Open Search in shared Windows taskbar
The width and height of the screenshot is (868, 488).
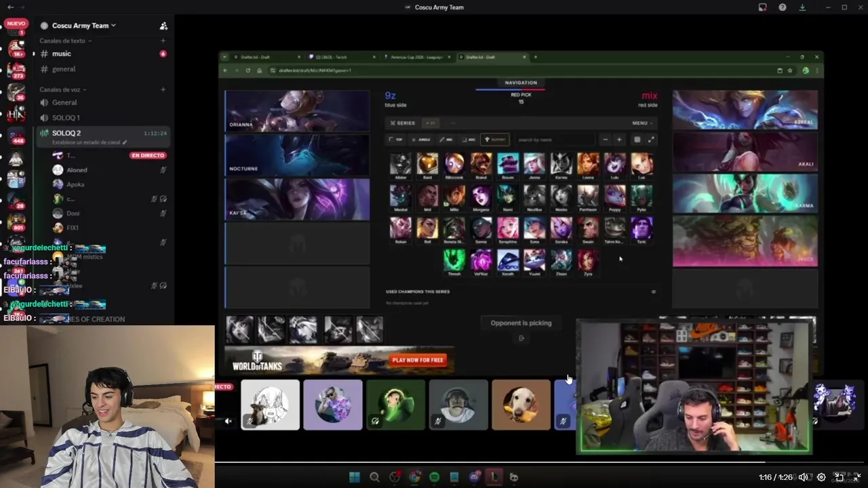(x=374, y=477)
